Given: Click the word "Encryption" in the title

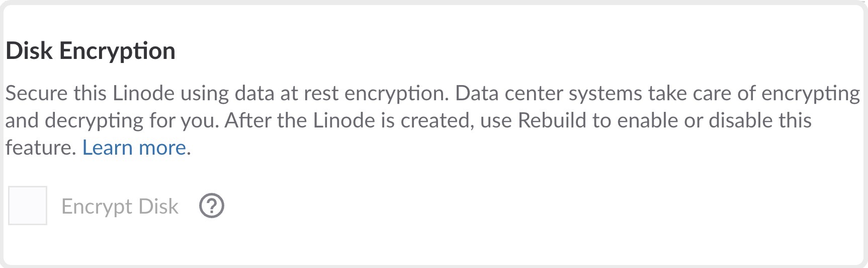Looking at the screenshot, I should click(117, 51).
